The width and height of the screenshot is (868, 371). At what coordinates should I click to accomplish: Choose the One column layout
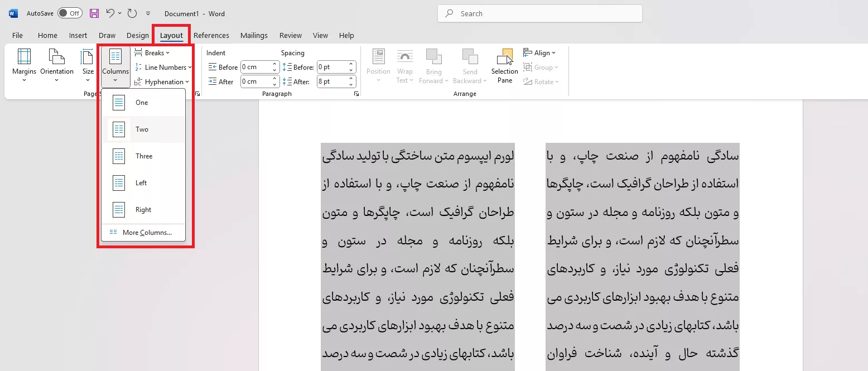coord(143,103)
